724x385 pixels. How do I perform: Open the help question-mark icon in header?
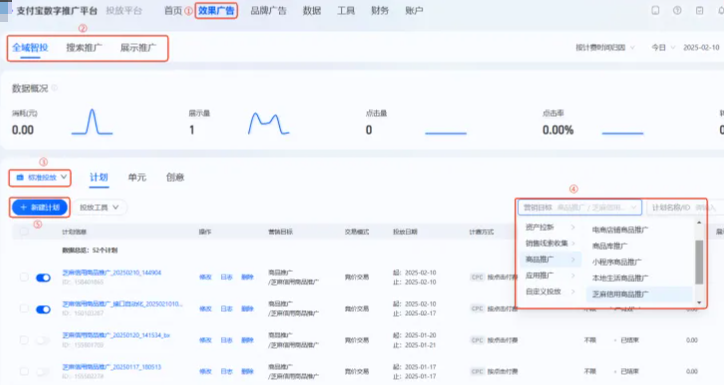(677, 10)
